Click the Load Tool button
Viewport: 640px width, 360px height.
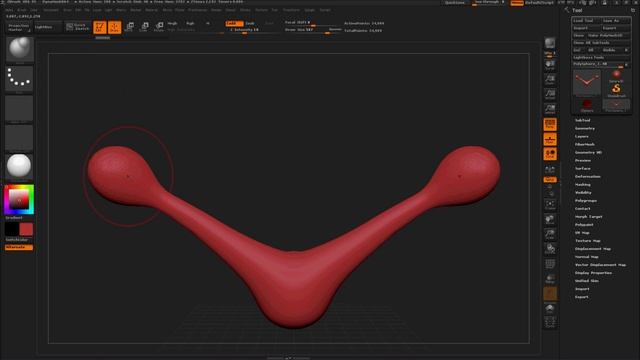click(586, 20)
